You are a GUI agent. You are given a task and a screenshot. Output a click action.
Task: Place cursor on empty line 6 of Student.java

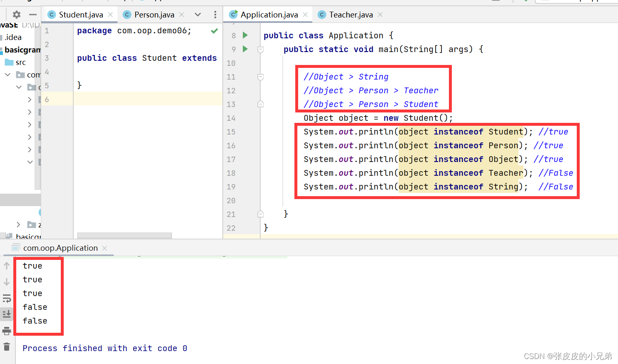pyautogui.click(x=148, y=99)
